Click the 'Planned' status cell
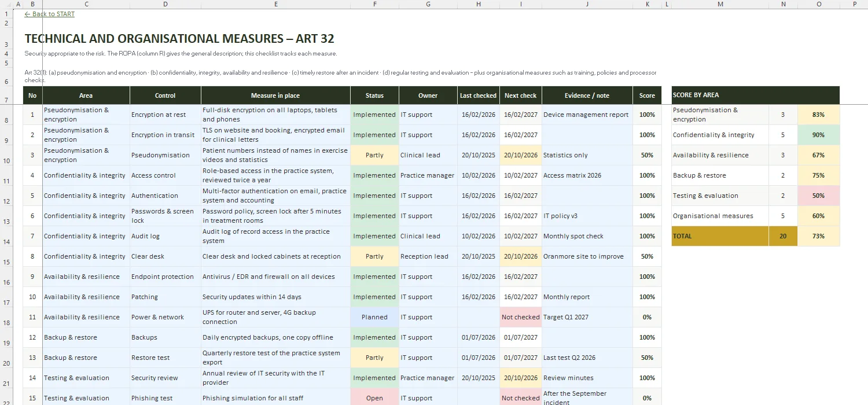The width and height of the screenshot is (868, 405). [x=374, y=317]
